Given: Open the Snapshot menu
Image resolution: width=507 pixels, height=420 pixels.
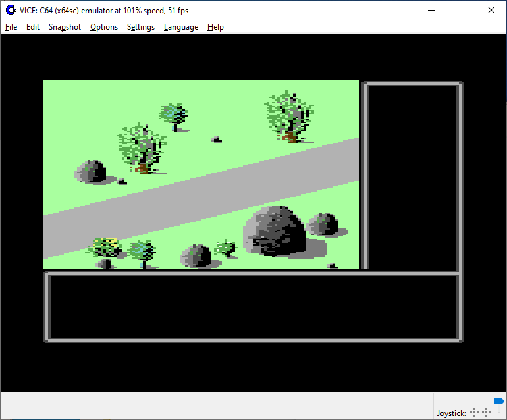Looking at the screenshot, I should pyautogui.click(x=65, y=27).
